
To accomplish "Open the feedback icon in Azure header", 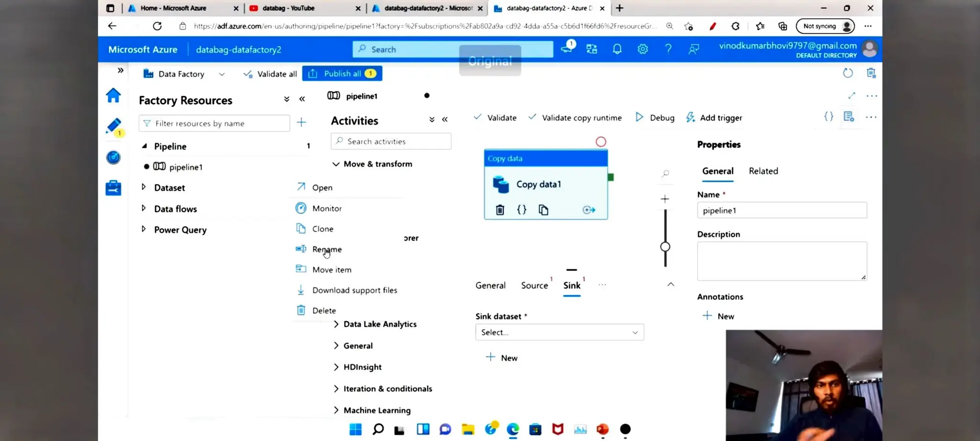I will point(694,49).
